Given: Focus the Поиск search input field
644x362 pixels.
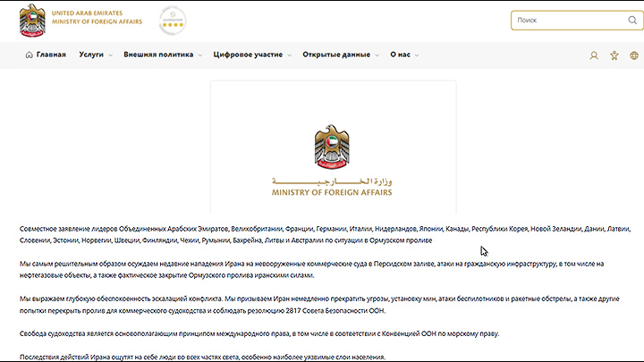Looking at the screenshot, I should pyautogui.click(x=555, y=20).
